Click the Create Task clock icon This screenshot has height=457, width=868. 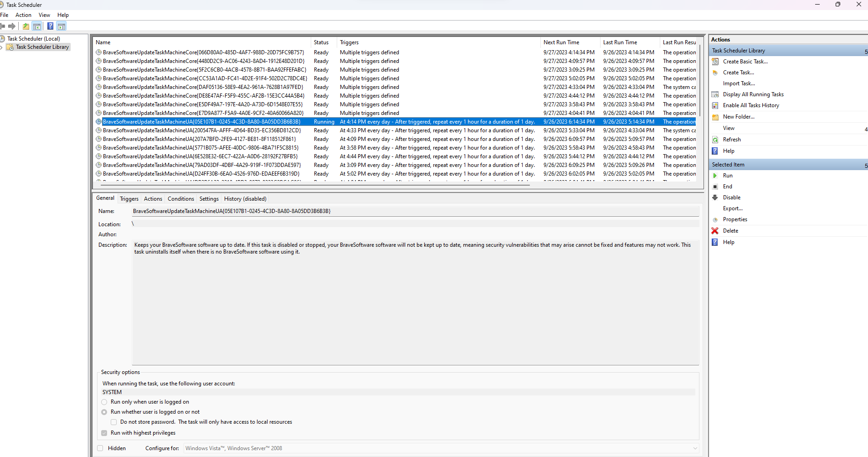click(x=715, y=72)
